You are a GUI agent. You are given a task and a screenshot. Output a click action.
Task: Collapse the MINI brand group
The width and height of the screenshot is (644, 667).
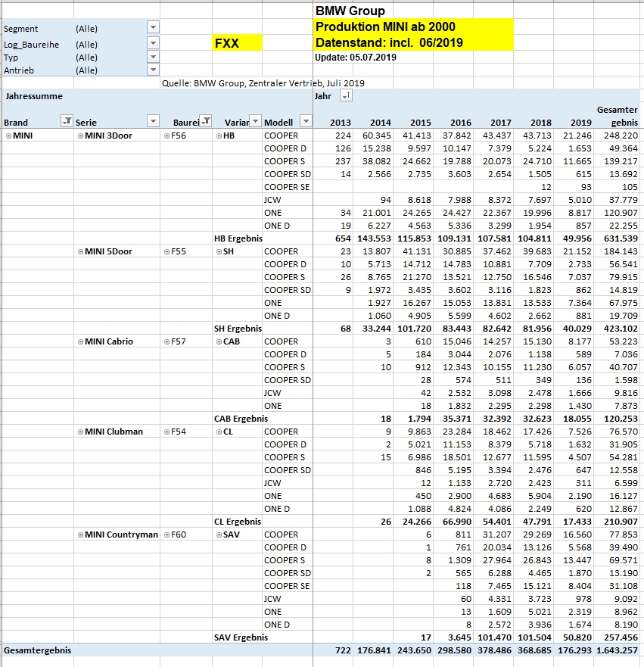[x=8, y=136]
